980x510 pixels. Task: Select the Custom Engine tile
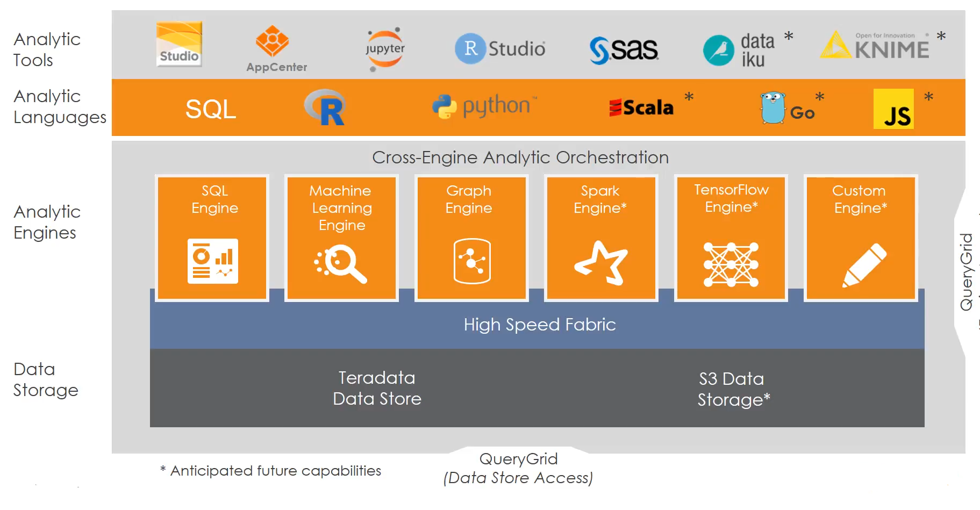click(x=861, y=238)
